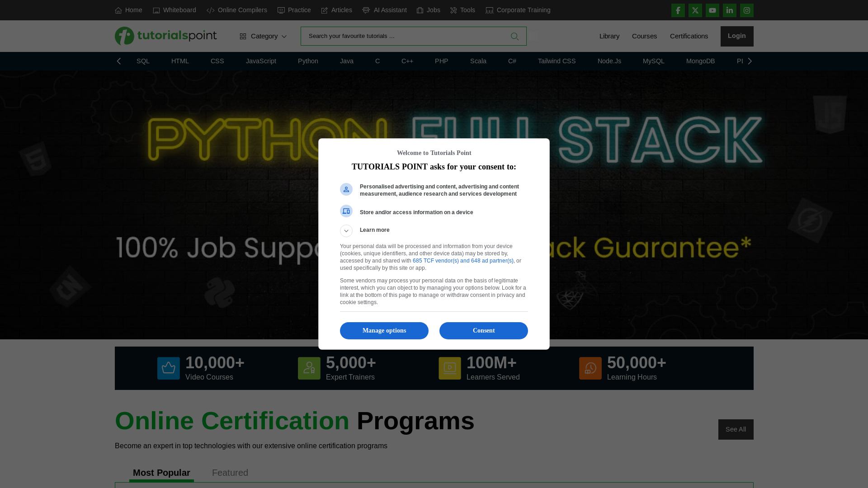Image resolution: width=868 pixels, height=488 pixels.
Task: Open the Library link
Action: [609, 36]
